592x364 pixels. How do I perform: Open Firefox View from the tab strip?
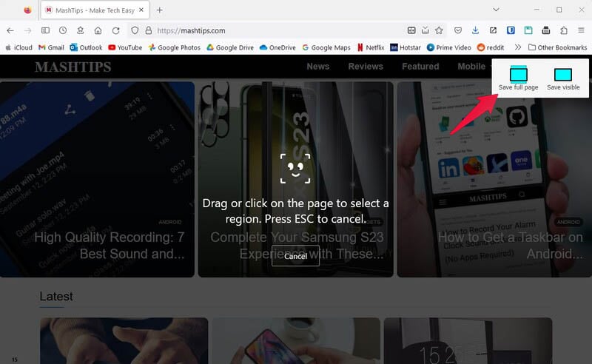(x=27, y=10)
